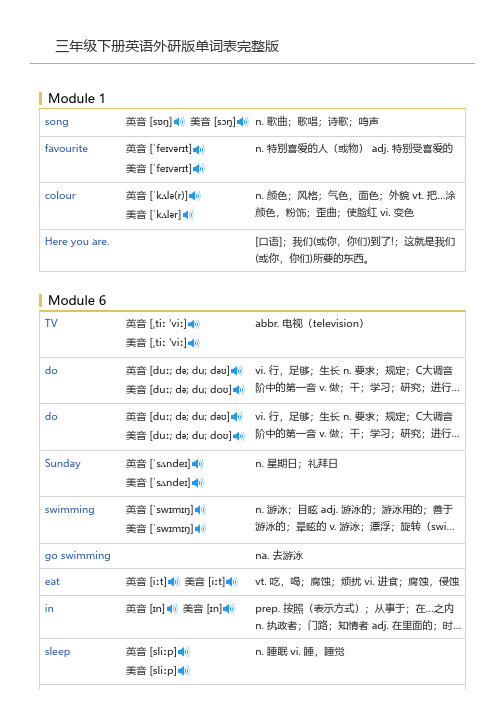Select the Module 6 section heading
504x713 pixels.
(77, 300)
